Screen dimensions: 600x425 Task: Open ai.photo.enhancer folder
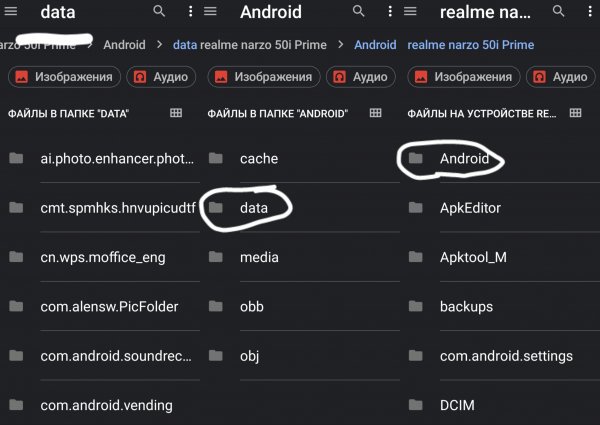pos(101,158)
